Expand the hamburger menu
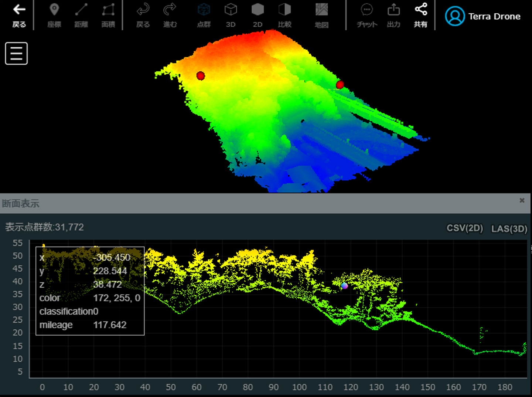The height and width of the screenshot is (397, 532). [x=16, y=54]
